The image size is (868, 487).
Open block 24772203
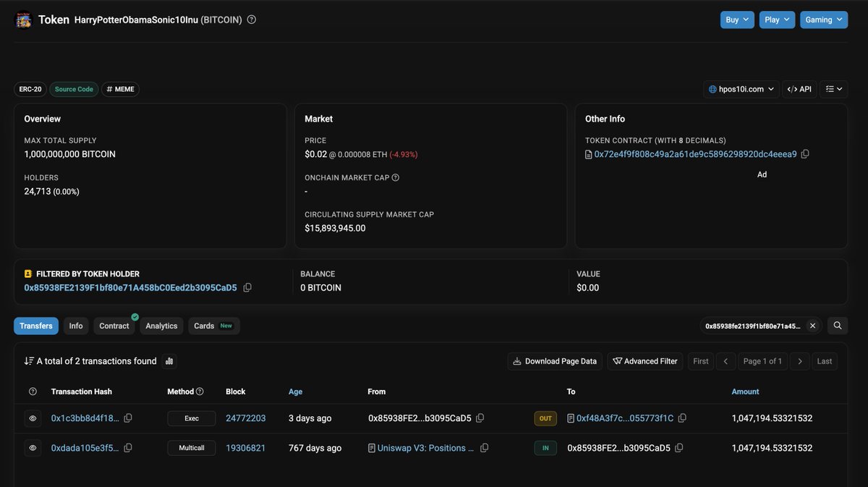(x=246, y=418)
